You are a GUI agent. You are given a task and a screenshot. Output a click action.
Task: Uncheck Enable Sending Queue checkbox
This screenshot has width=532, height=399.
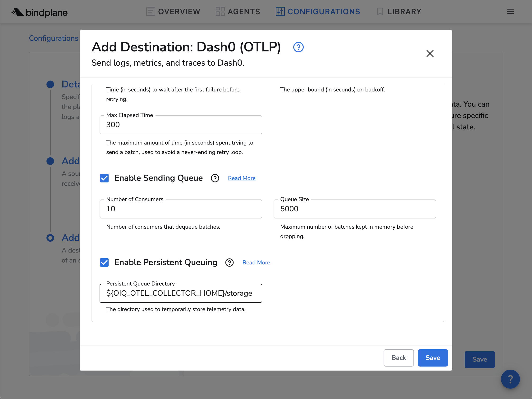tap(104, 178)
